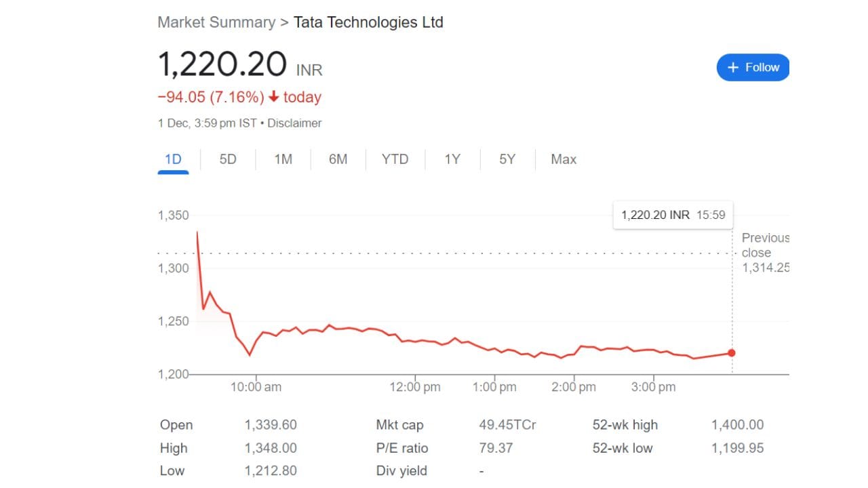This screenshot has height=488, width=868.
Task: Switch to the 5Y range
Action: pos(507,159)
